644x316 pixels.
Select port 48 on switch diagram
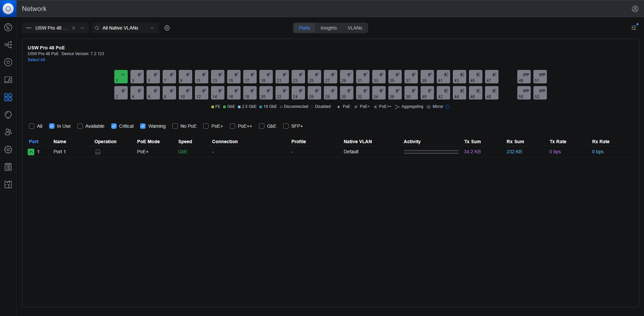[492, 93]
